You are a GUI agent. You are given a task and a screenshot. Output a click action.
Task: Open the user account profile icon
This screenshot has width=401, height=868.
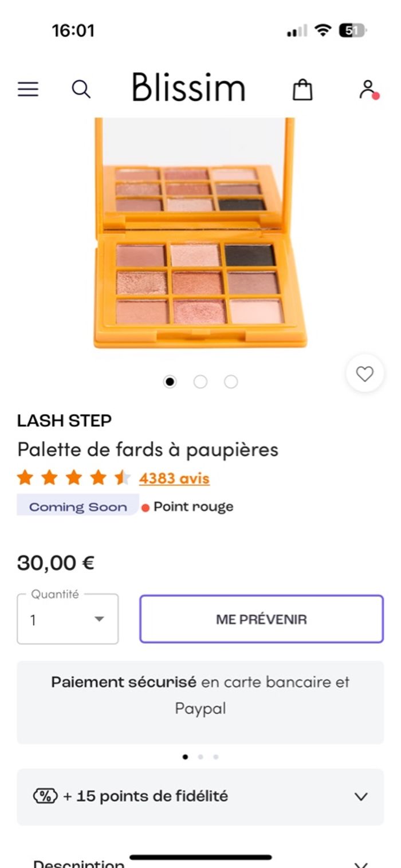click(x=367, y=89)
